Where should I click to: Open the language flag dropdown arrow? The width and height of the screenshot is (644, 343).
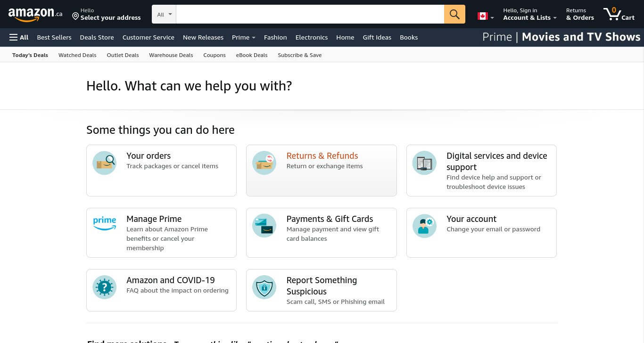(x=492, y=17)
